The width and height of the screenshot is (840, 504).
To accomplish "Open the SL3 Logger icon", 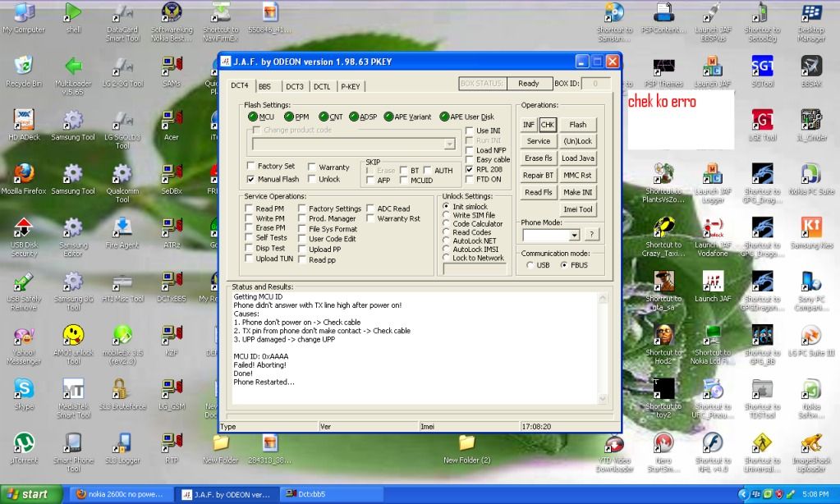I will (122, 448).
